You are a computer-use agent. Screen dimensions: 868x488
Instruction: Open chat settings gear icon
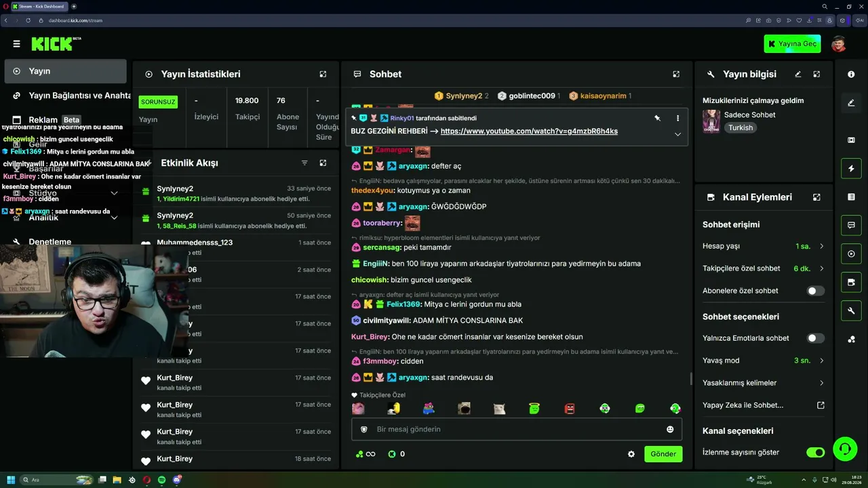tap(631, 454)
